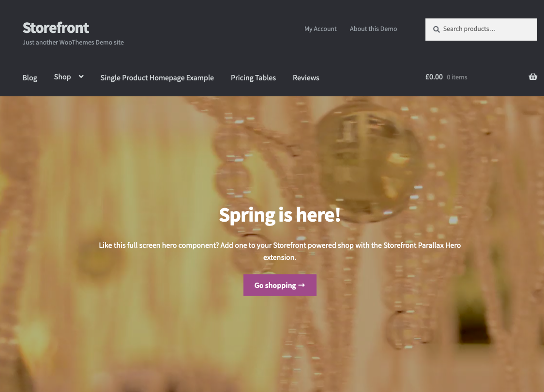Image resolution: width=544 pixels, height=392 pixels.
Task: Navigate to the Reviews page
Action: pos(306,78)
